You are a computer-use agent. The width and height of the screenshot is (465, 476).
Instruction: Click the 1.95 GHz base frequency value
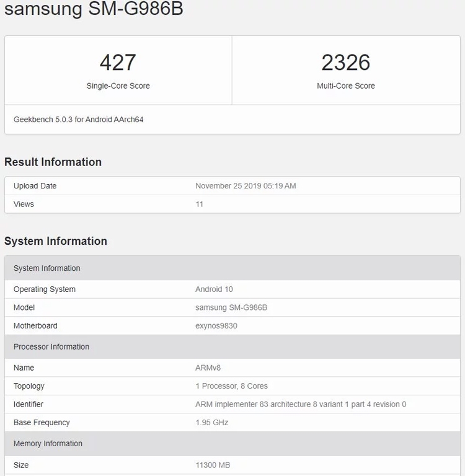click(211, 423)
